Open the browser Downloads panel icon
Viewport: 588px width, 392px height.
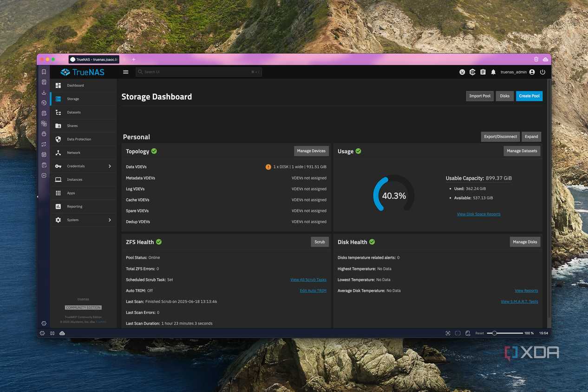[x=44, y=92]
